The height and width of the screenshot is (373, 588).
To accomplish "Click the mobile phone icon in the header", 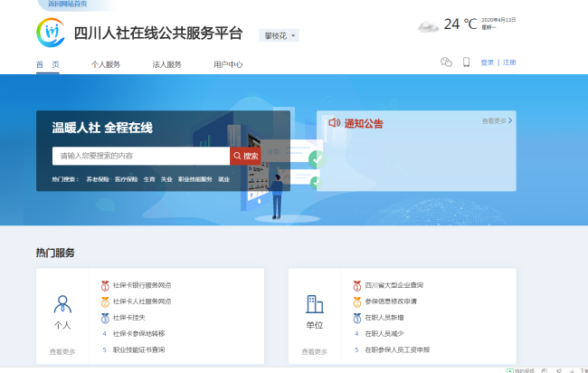I will tap(467, 62).
